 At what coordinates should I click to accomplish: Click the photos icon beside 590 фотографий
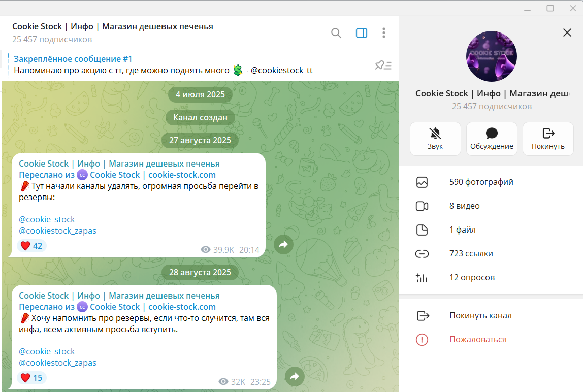(x=422, y=182)
